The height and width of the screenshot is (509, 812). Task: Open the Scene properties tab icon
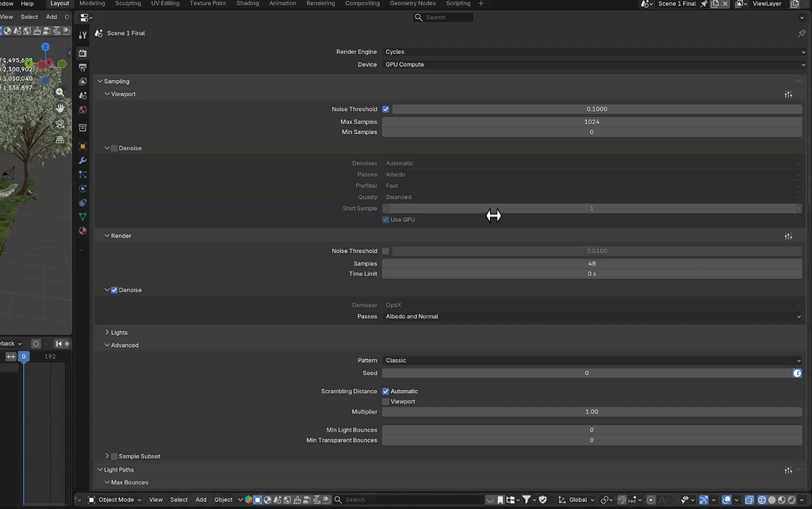[x=82, y=95]
